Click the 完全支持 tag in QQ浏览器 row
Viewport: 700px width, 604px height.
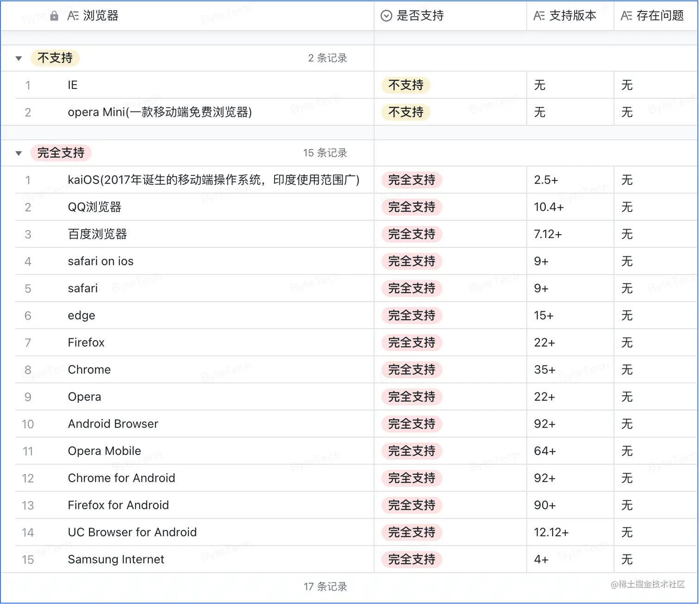pyautogui.click(x=412, y=207)
